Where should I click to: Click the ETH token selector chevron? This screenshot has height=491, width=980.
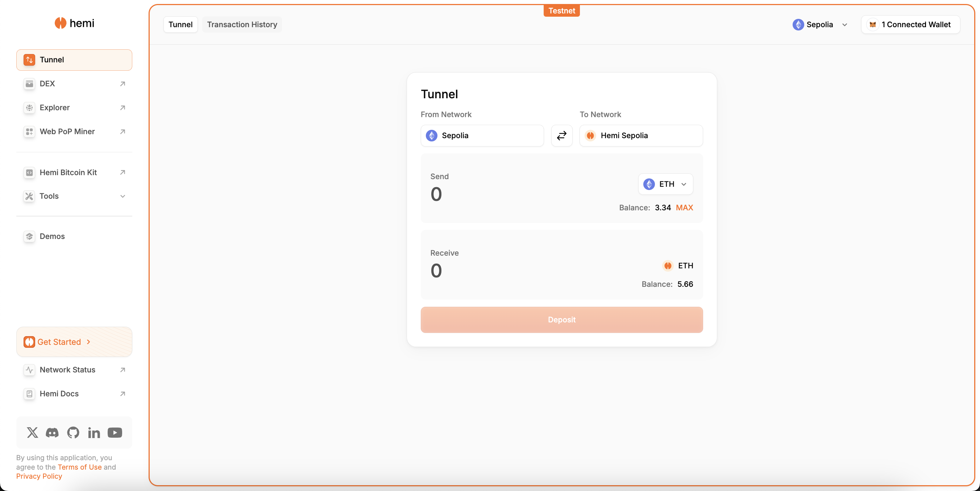coord(684,185)
